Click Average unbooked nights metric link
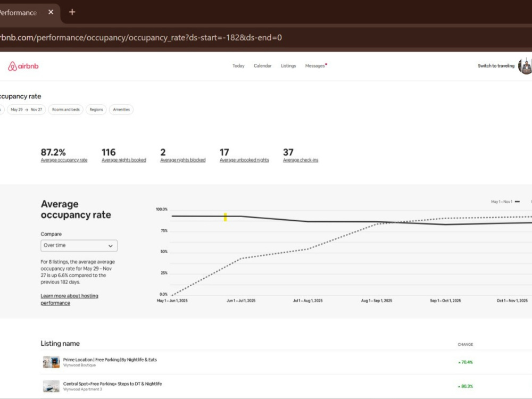This screenshot has height=399, width=532. click(244, 160)
